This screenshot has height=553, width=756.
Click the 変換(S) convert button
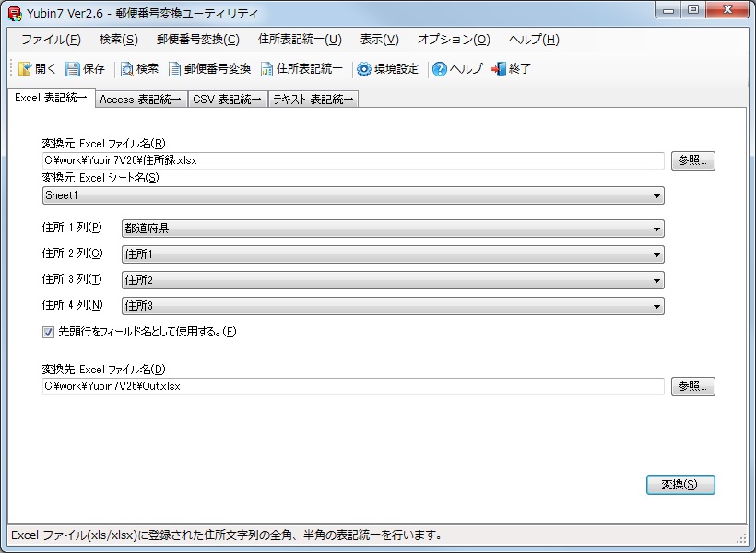pos(680,485)
